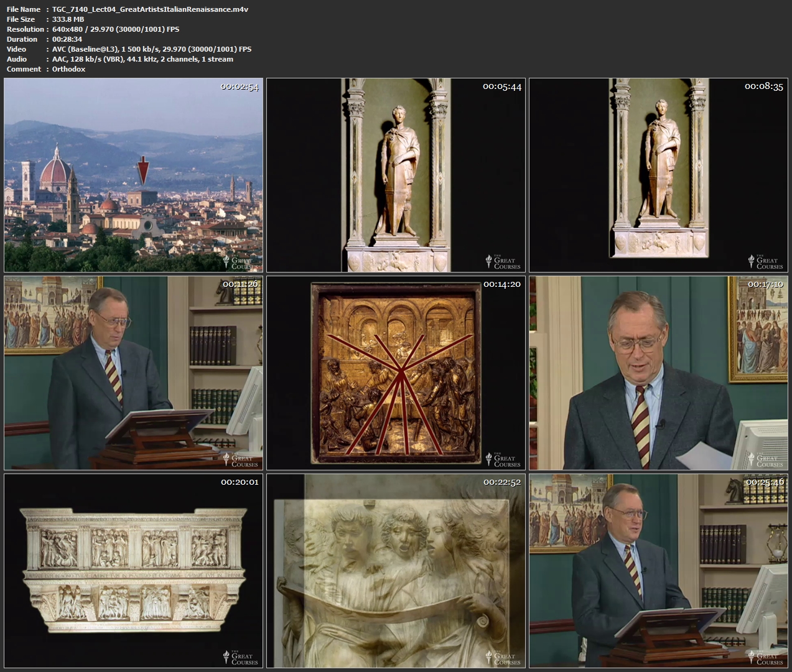Click the duration value 00:28:34
Viewport: 792px width, 672px height.
point(67,39)
